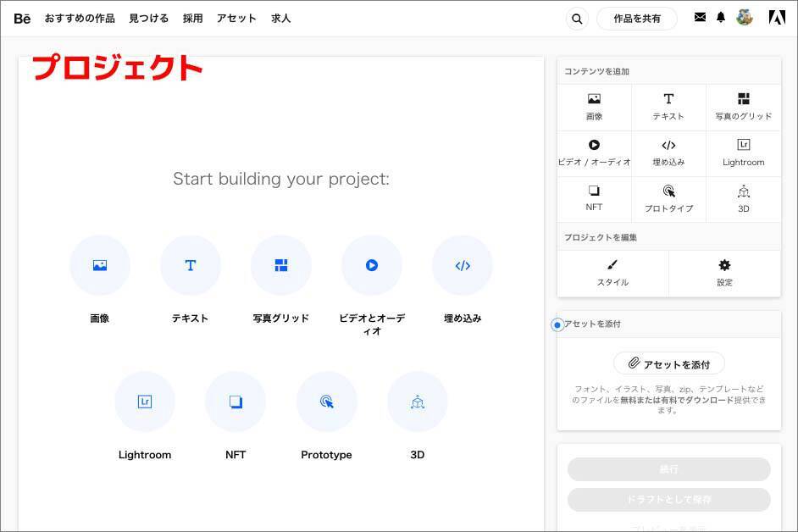
Task: Add NFT from the center circle icons
Action: [x=236, y=402]
